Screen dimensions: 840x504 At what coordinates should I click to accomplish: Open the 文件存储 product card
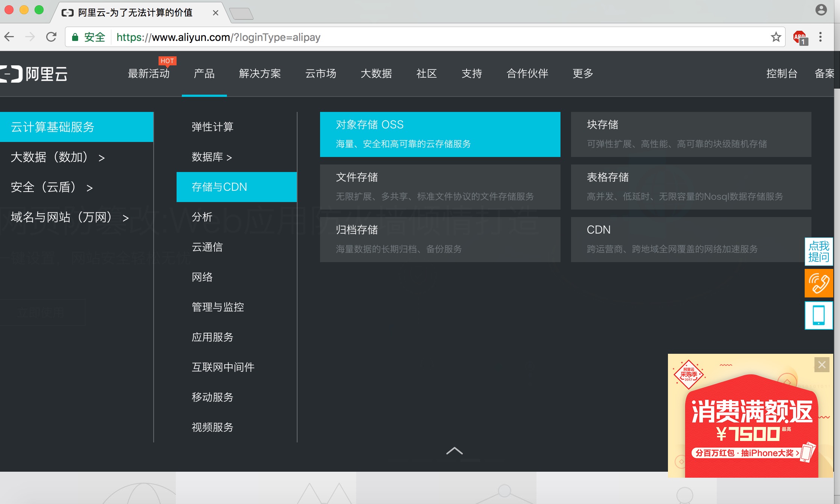point(440,187)
